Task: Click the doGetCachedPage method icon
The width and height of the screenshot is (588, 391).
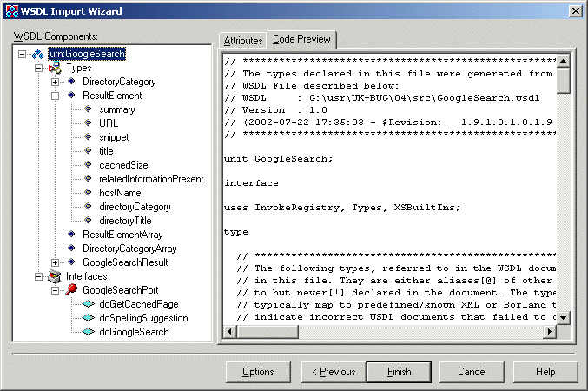Action: click(x=88, y=304)
